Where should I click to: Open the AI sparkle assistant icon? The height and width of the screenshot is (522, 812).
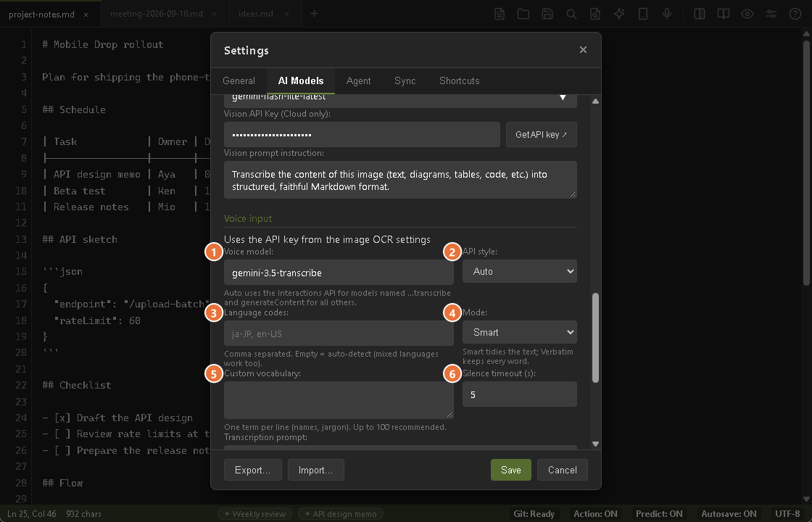[619, 14]
